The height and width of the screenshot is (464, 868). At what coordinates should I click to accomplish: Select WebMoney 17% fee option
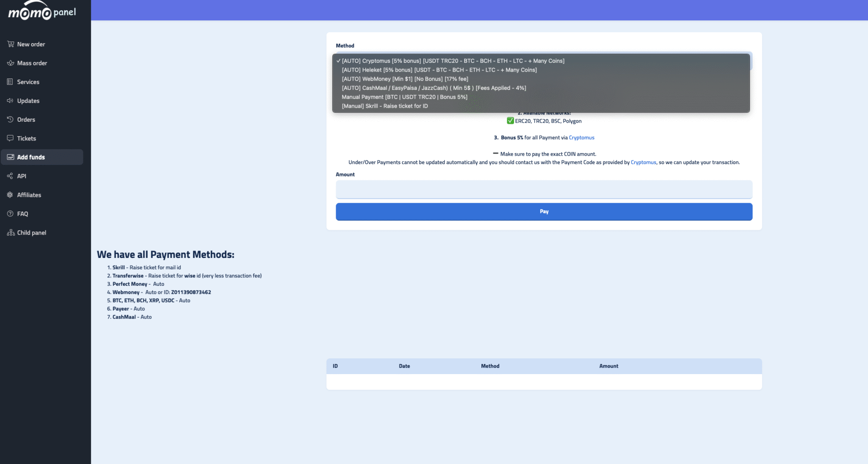click(405, 79)
